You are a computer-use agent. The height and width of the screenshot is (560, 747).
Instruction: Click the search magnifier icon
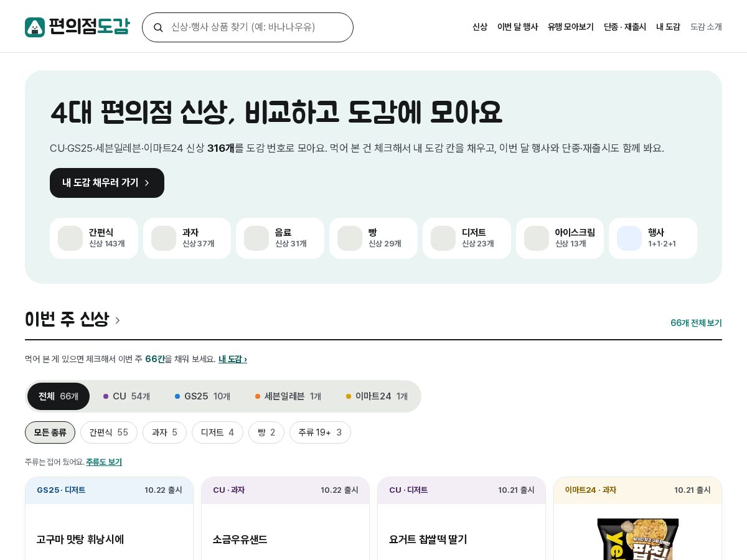click(158, 27)
